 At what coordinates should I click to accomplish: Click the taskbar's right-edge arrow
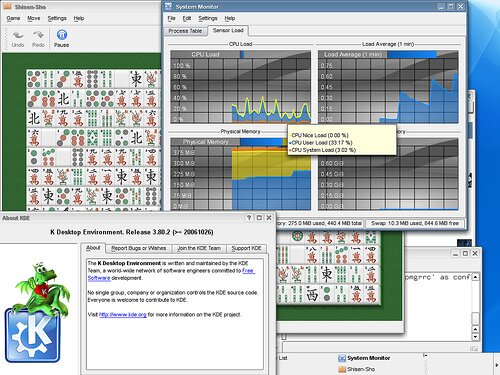pos(497,365)
